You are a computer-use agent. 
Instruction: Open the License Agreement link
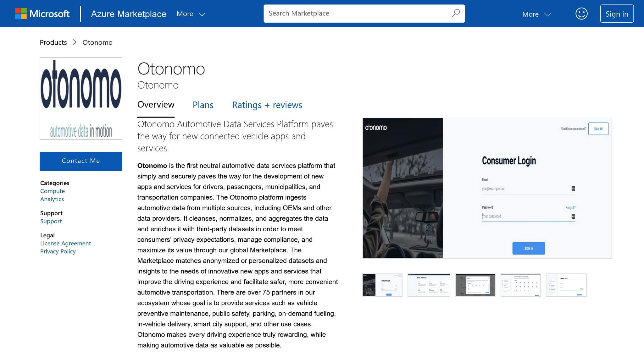tap(65, 243)
